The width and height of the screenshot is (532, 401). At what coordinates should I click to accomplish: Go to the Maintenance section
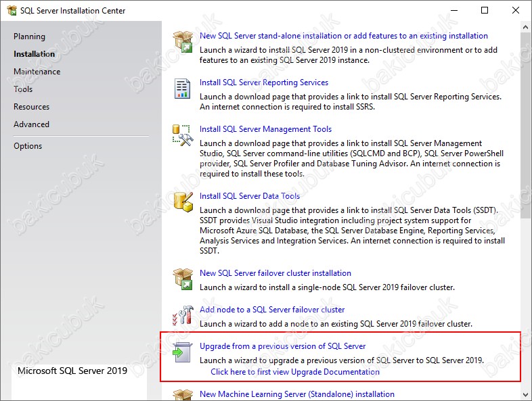37,72
